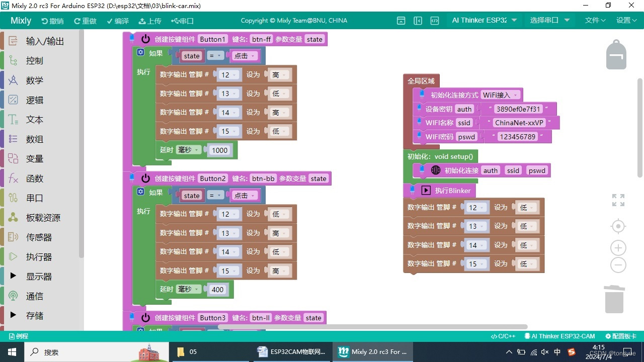Center the workspace with the target icon
This screenshot has height=362, width=644.
(x=618, y=227)
